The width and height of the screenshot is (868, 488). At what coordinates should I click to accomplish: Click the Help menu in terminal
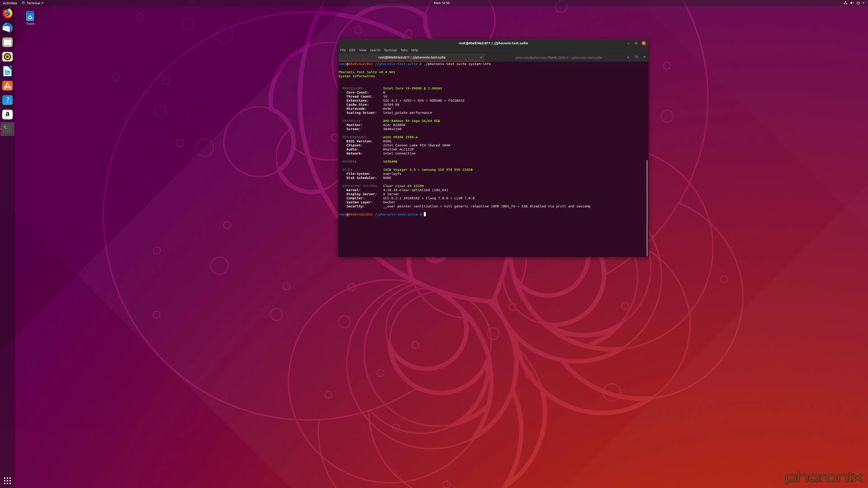click(x=414, y=50)
